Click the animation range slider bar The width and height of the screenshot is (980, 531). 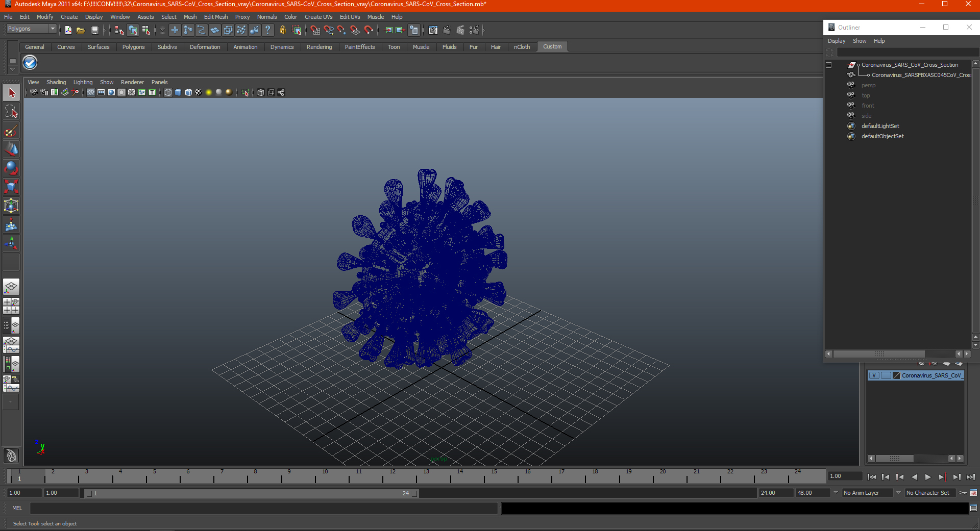coord(251,493)
